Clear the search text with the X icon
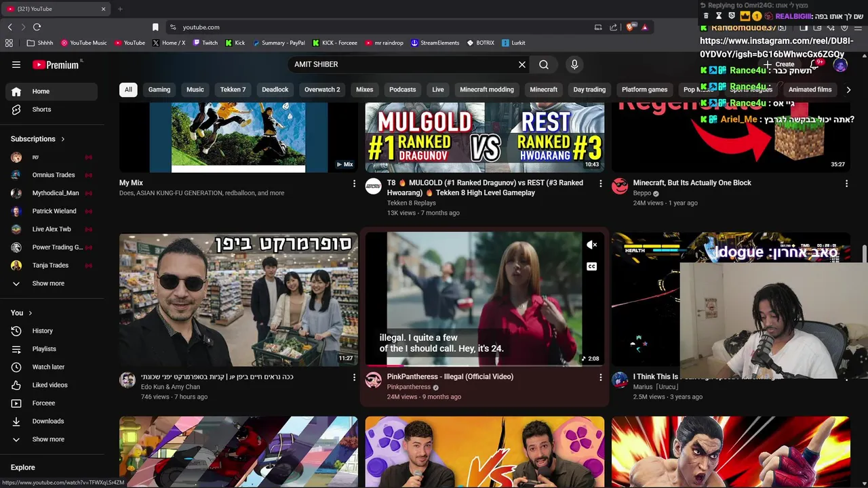The width and height of the screenshot is (868, 488). pos(522,64)
